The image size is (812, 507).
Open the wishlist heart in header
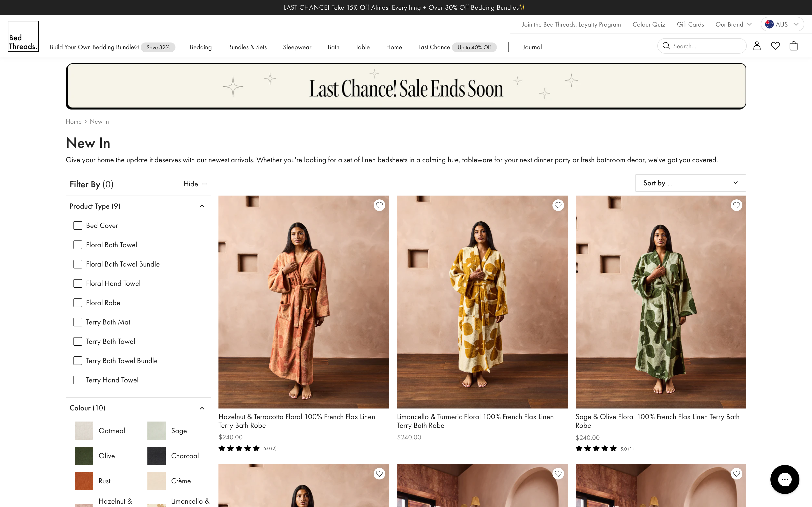[775, 46]
